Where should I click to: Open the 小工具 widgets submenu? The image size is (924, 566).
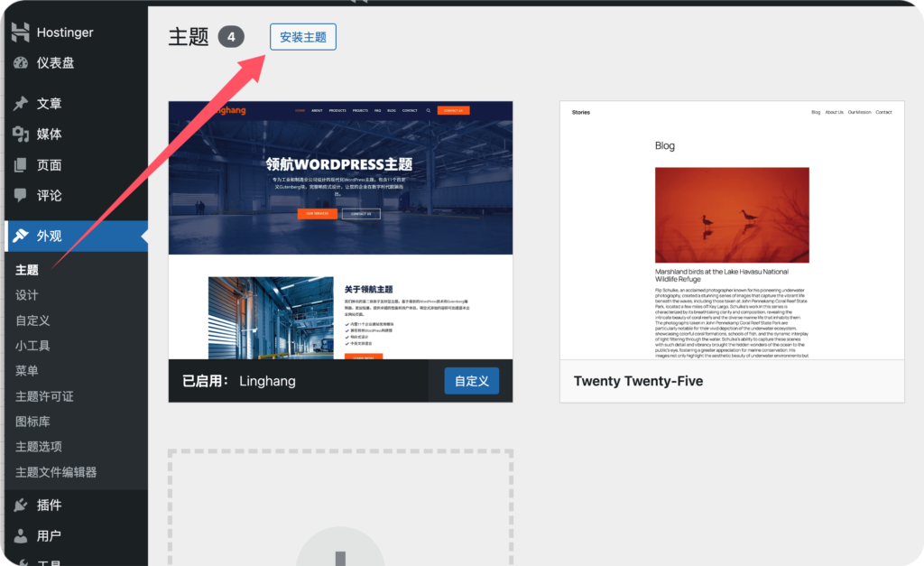pos(32,346)
